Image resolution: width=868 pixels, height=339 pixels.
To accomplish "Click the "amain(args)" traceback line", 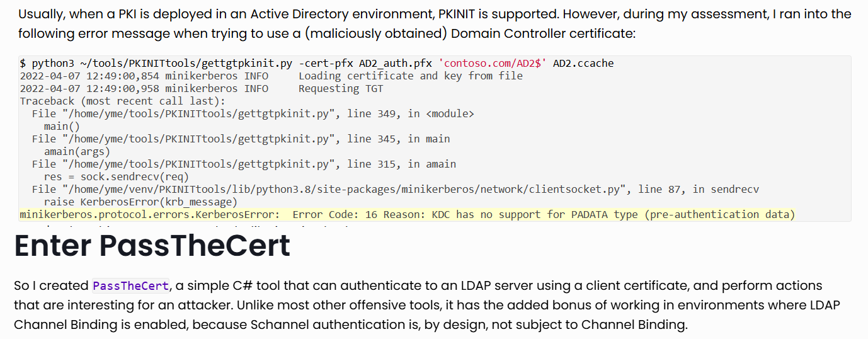I will pos(77,152).
